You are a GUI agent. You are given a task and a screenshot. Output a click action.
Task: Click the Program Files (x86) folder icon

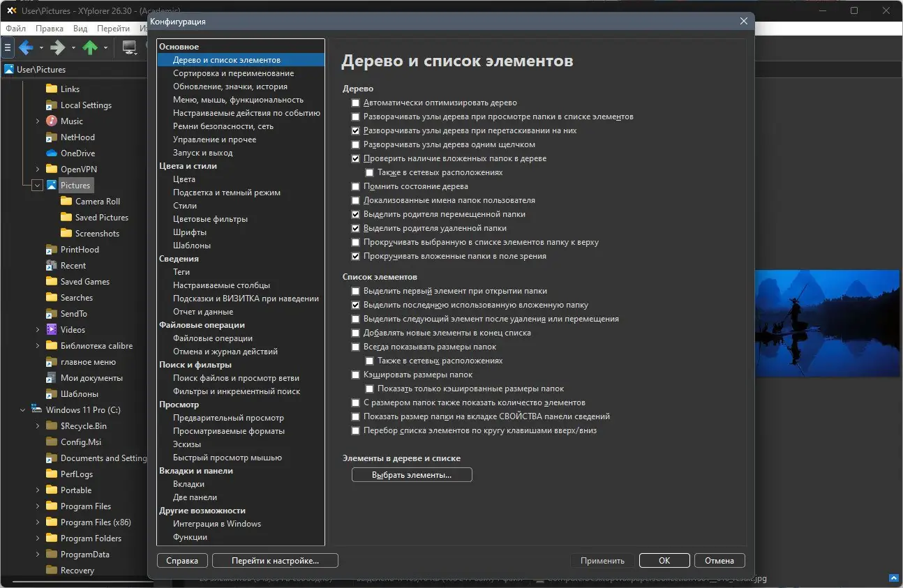pos(51,522)
